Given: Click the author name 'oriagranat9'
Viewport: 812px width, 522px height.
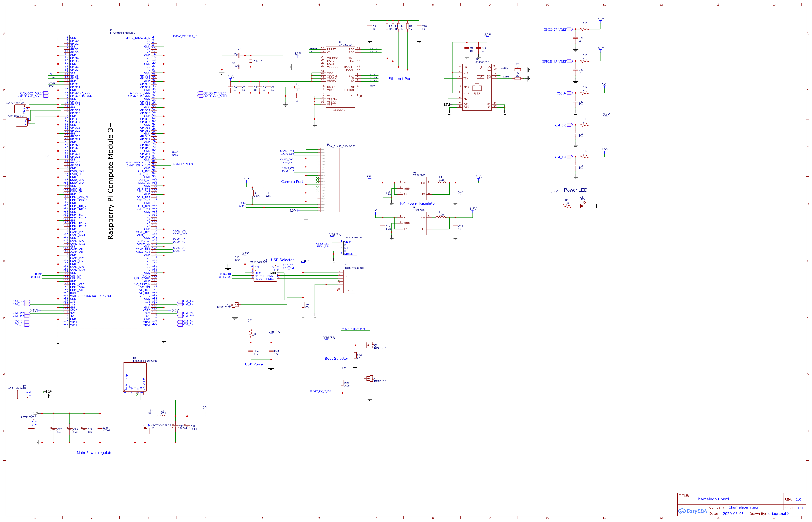Looking at the screenshot, I should [779, 514].
